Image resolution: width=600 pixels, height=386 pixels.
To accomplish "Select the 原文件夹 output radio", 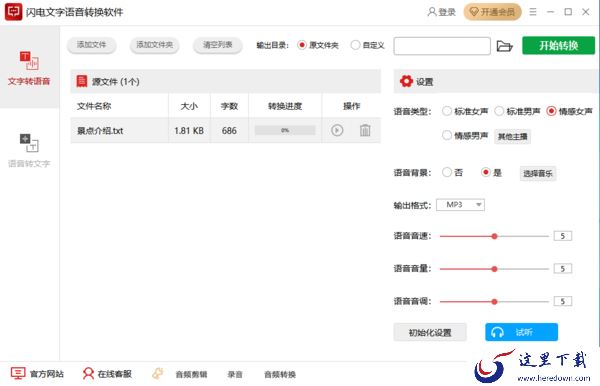I will [x=302, y=45].
